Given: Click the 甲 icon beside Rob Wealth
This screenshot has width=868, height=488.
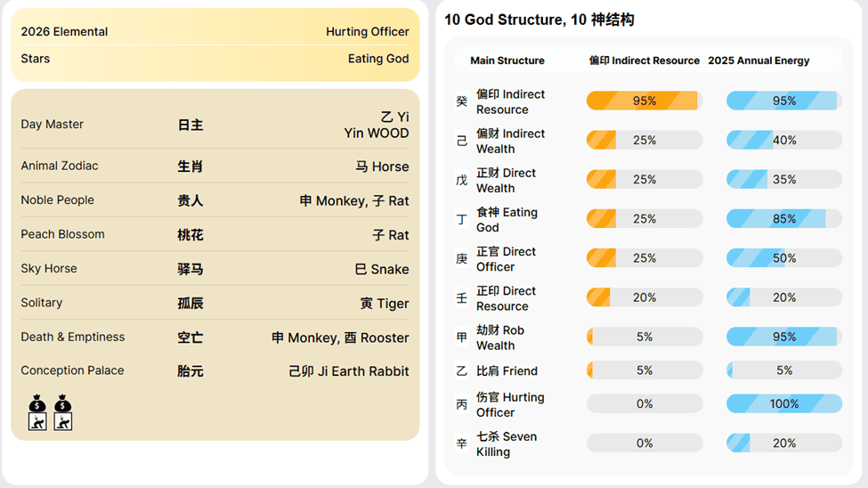Looking at the screenshot, I should pyautogui.click(x=461, y=338).
